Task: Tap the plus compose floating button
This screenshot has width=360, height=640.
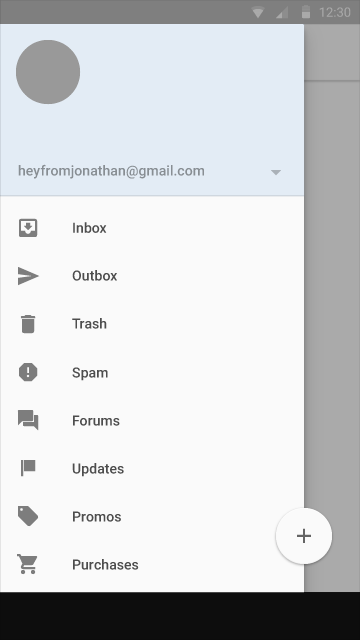Action: coord(304,536)
